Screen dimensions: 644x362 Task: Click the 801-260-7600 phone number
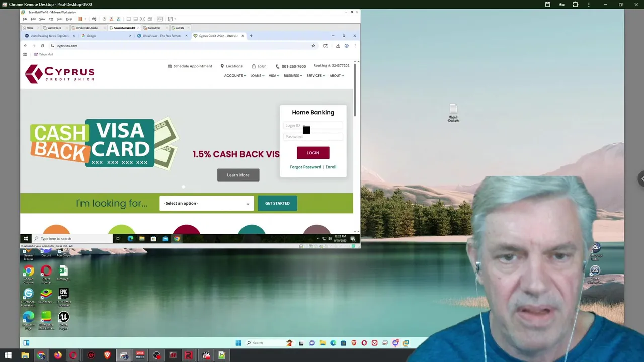click(291, 66)
